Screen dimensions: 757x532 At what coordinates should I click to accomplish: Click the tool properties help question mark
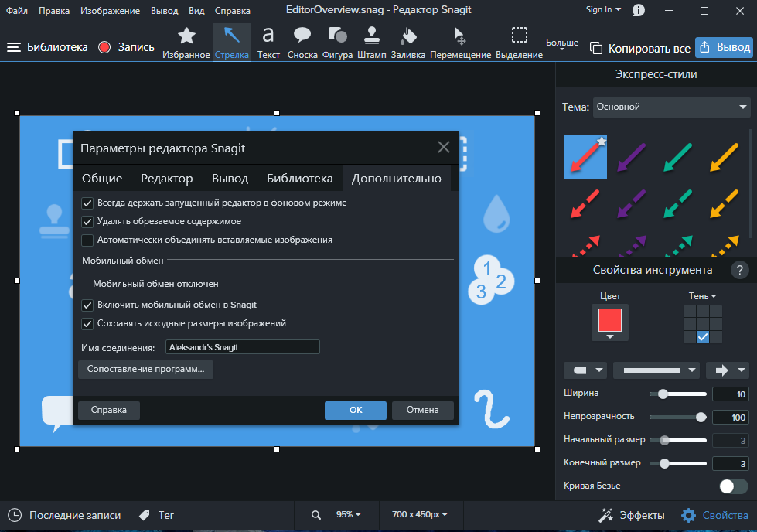click(739, 270)
